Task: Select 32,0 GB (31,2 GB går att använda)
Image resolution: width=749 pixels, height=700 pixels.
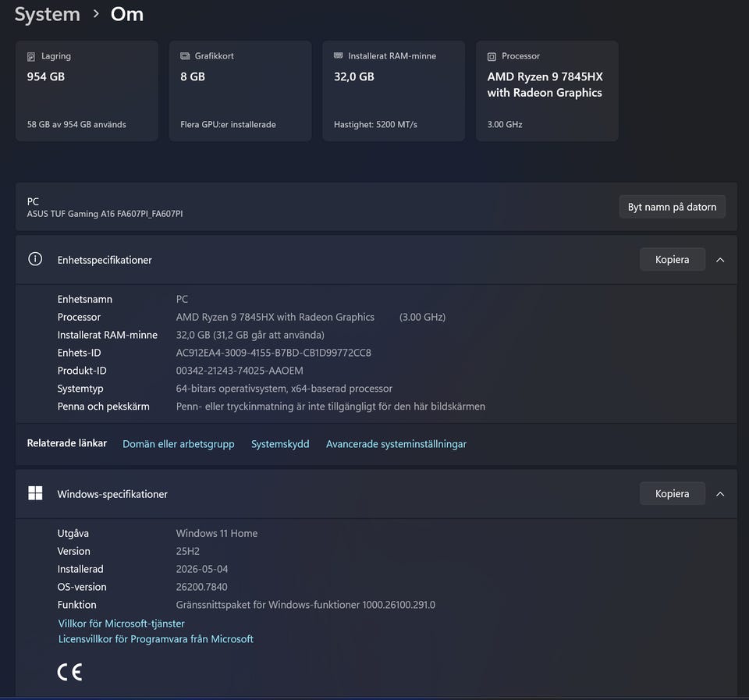Action: point(250,335)
